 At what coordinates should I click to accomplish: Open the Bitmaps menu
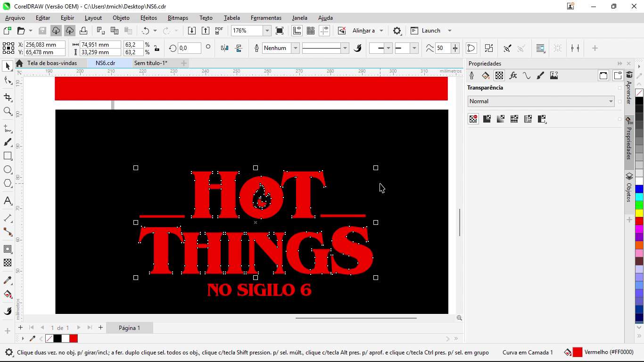coord(178,18)
